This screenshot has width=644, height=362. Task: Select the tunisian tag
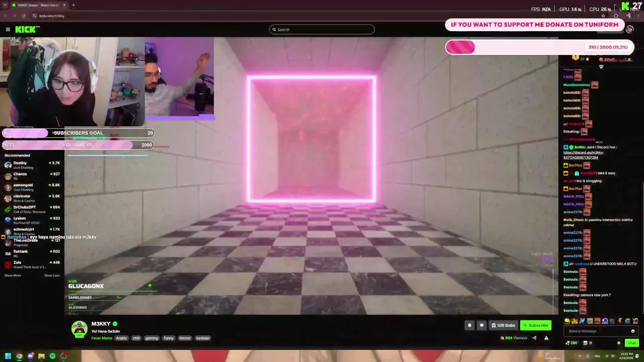point(203,338)
